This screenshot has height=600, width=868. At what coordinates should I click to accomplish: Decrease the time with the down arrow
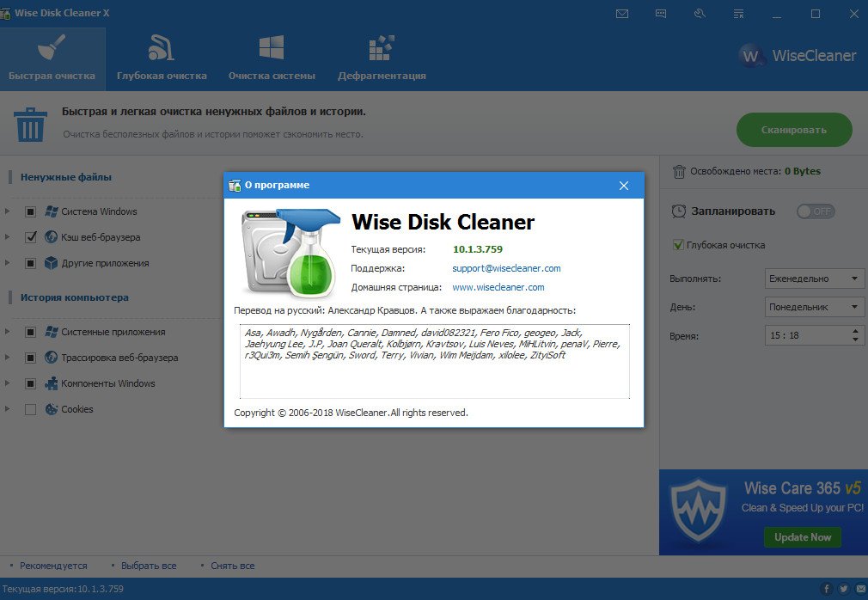pos(855,340)
